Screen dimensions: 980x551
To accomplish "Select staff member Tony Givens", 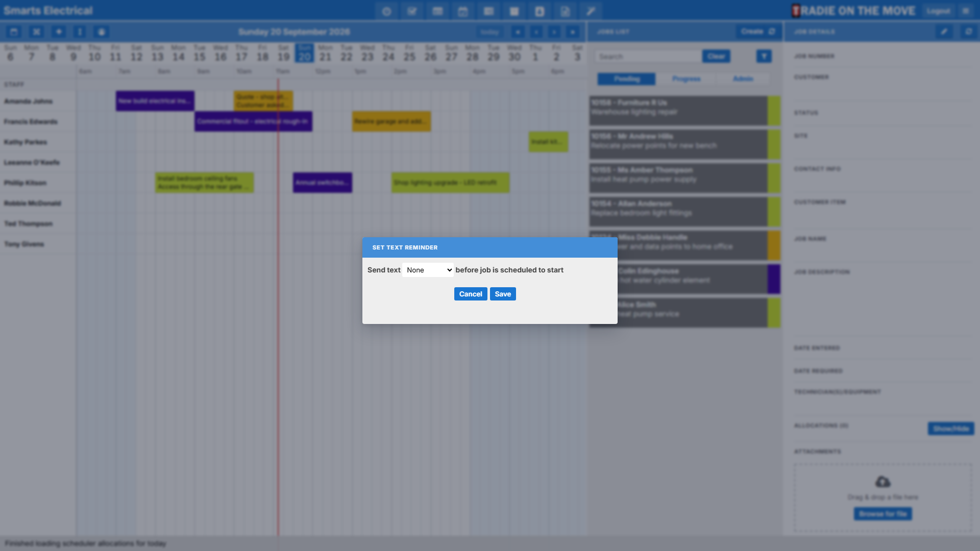I will [x=24, y=244].
